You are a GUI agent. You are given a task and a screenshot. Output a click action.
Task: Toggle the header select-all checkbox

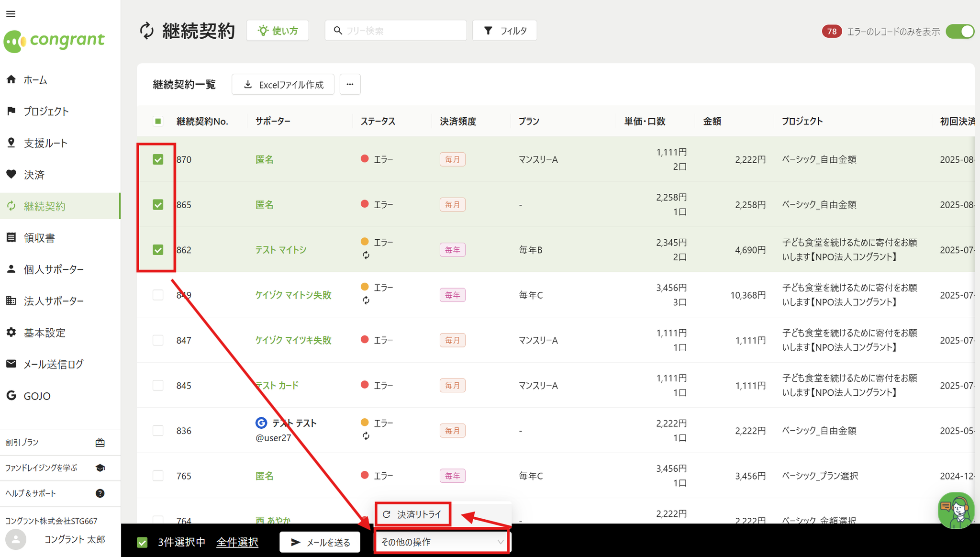pos(158,121)
